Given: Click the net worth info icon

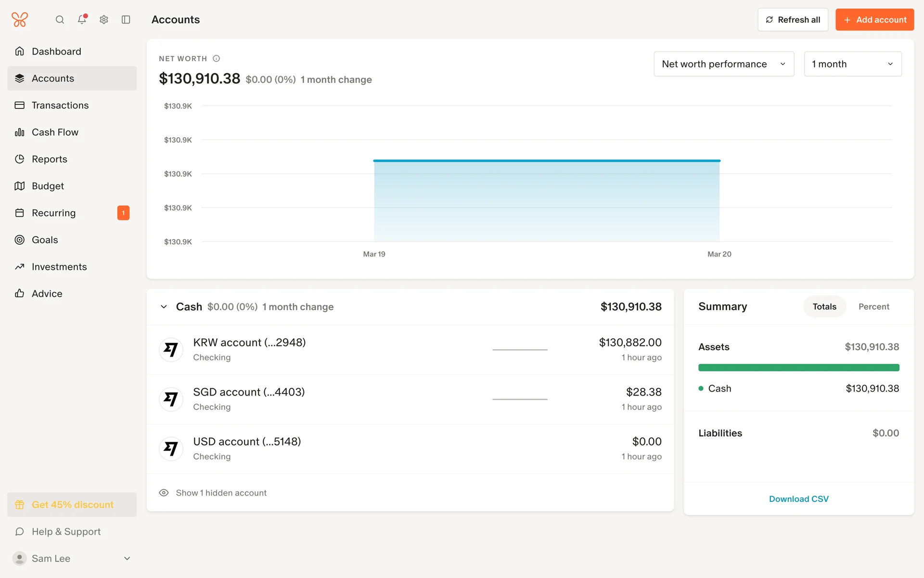Looking at the screenshot, I should pos(217,58).
